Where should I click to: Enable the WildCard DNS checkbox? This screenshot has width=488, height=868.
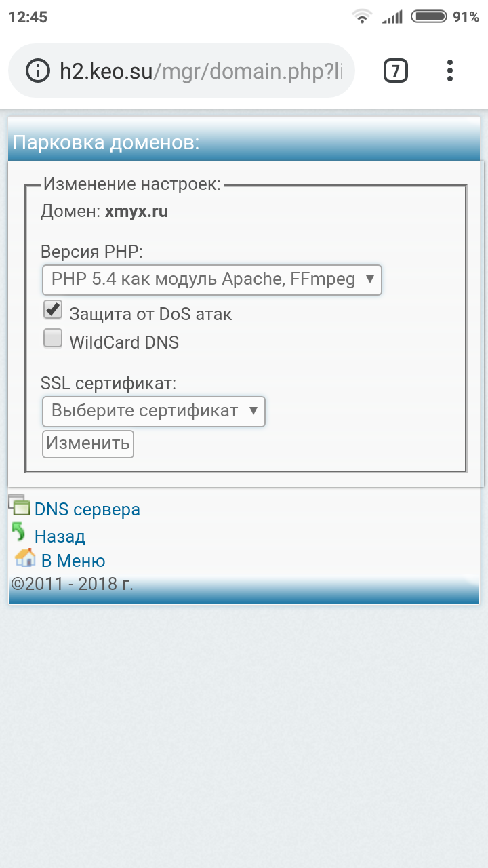(53, 338)
